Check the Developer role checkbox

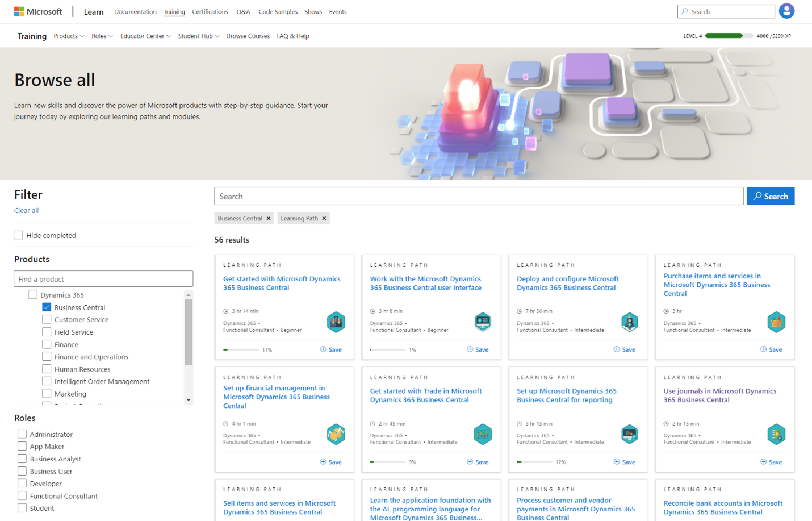tap(22, 484)
